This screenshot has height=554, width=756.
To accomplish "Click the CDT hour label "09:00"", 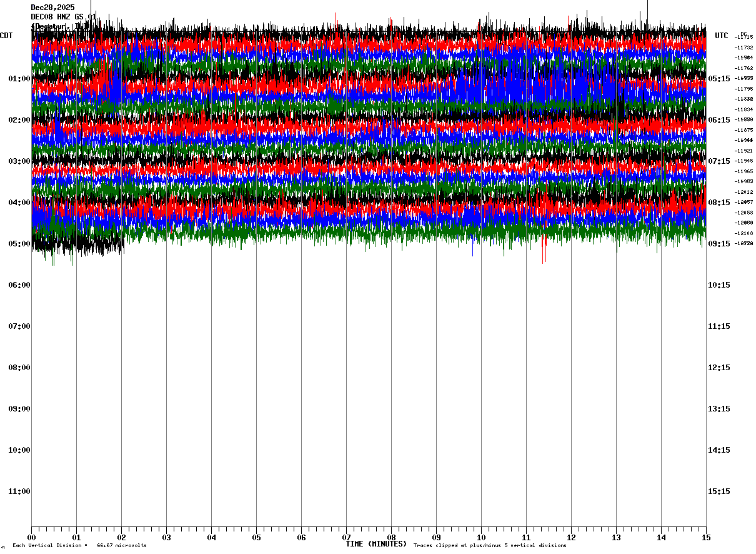I will pyautogui.click(x=19, y=409).
